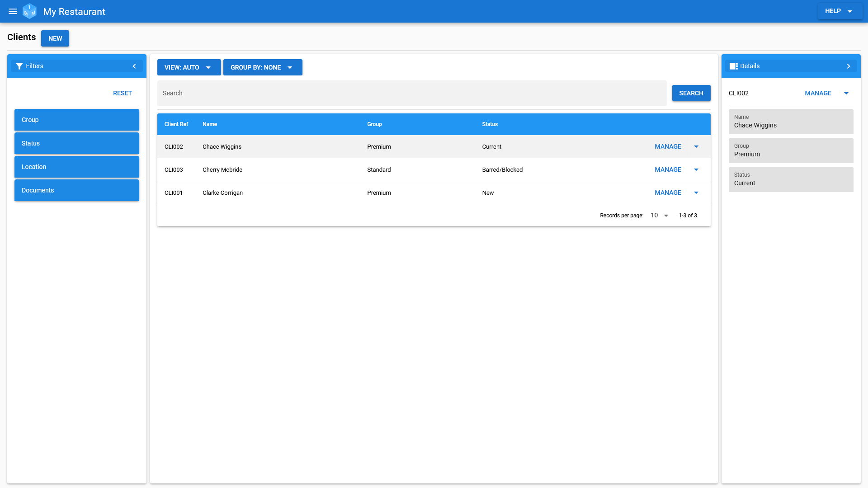This screenshot has height=488, width=868.
Task: Expand the Status filter section
Action: 76,143
